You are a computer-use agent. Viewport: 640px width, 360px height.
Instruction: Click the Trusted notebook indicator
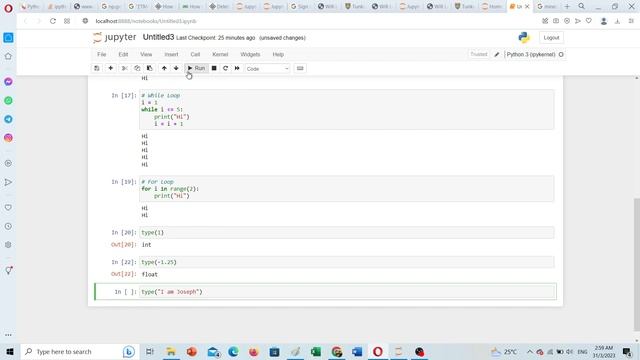coord(479,54)
